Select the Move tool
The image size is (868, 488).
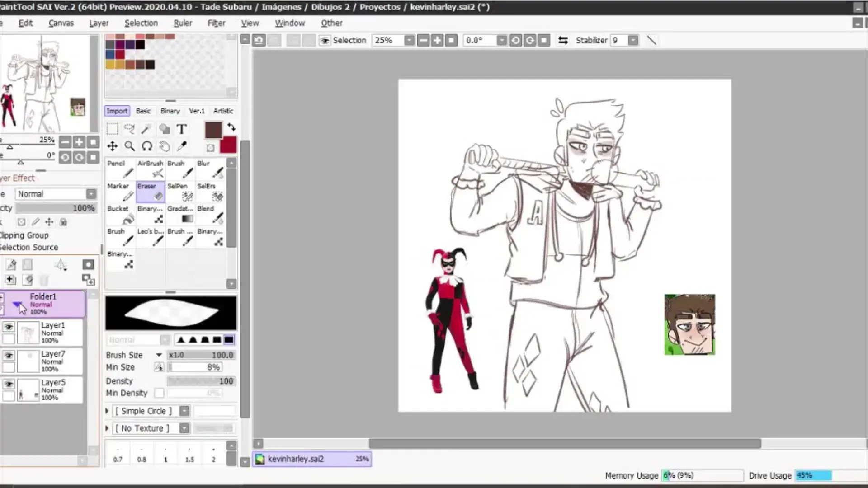point(112,146)
